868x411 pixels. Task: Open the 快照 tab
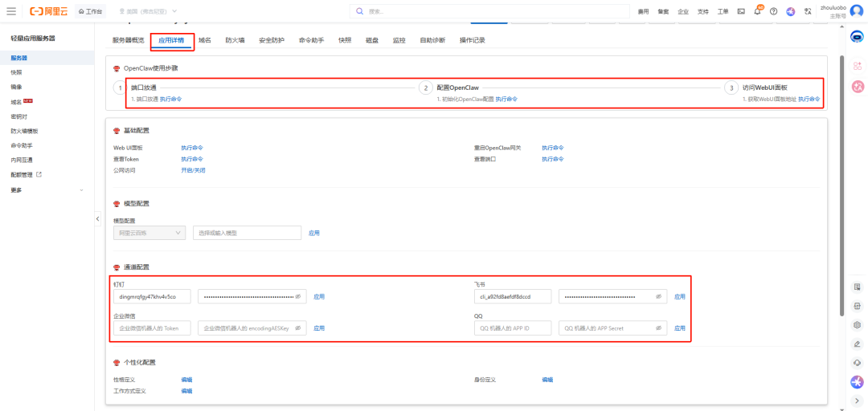345,40
